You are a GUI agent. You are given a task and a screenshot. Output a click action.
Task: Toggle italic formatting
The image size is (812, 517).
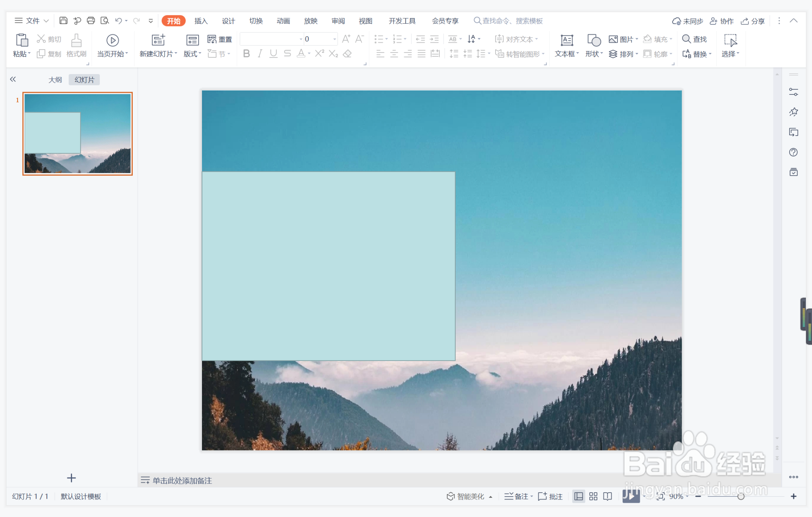click(x=260, y=54)
